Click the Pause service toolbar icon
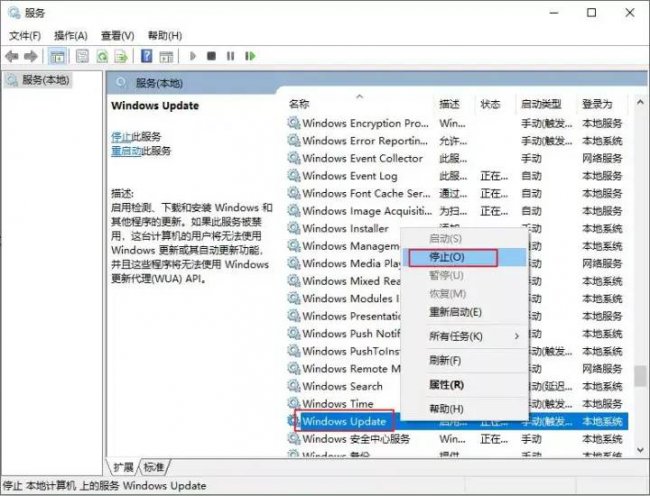The image size is (650, 496). pos(230,56)
